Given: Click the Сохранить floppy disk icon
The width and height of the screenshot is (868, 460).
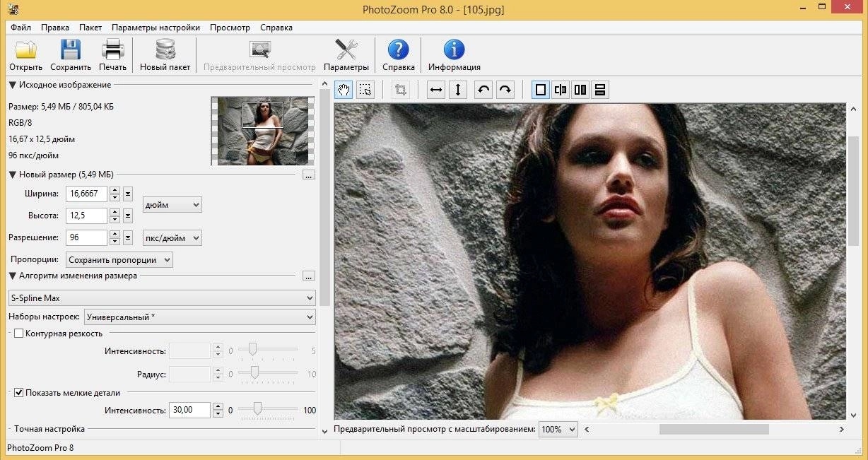Looking at the screenshot, I should tap(71, 50).
